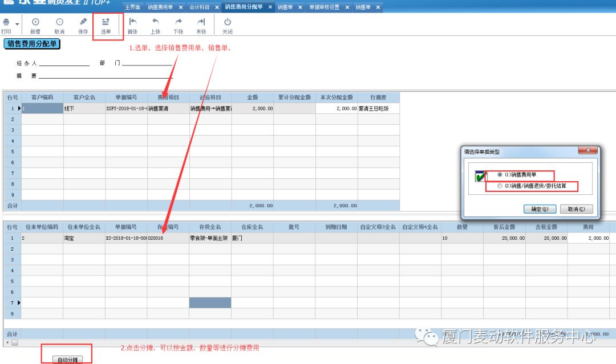Click the 关闭 power icon
Viewport: 616px width, 364px height.
pos(227,23)
